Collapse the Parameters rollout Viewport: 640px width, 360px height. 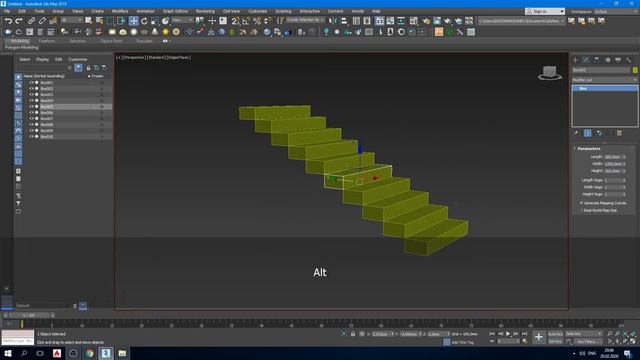click(x=589, y=149)
